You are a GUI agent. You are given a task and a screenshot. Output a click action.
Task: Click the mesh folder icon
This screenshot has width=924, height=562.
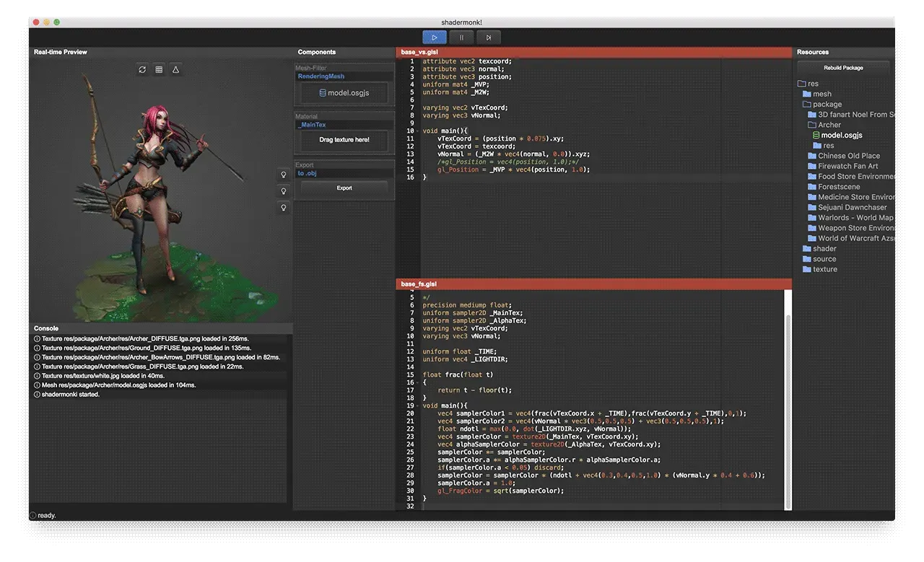(807, 94)
